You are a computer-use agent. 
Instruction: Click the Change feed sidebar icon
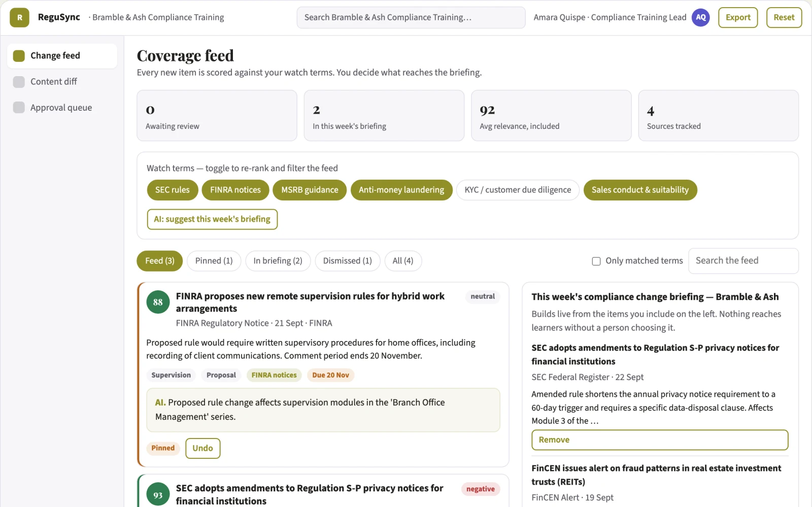click(x=19, y=56)
